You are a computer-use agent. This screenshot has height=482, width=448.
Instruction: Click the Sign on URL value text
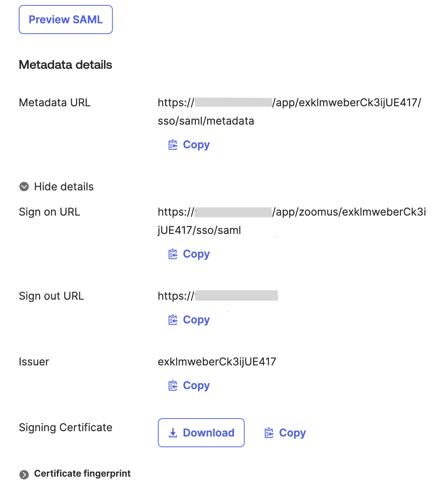click(291, 221)
